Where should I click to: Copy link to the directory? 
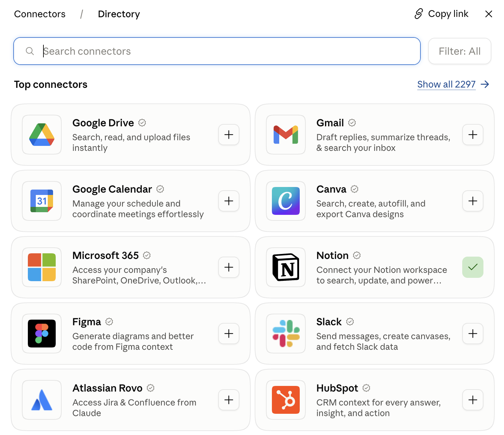441,14
